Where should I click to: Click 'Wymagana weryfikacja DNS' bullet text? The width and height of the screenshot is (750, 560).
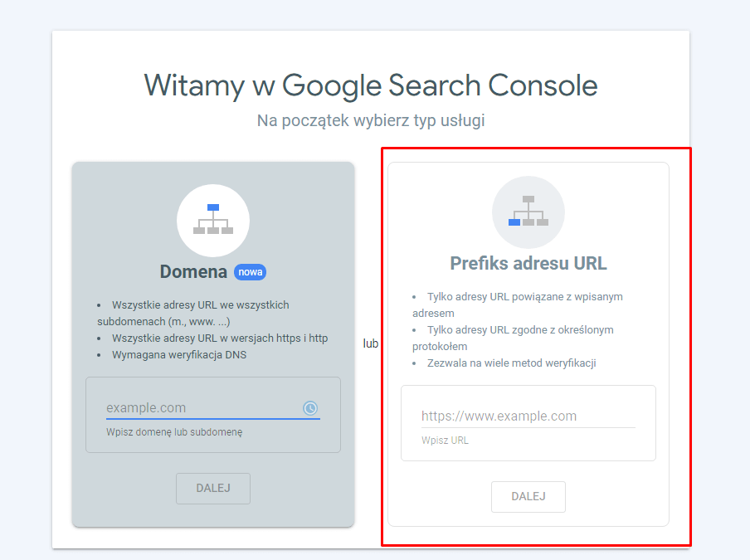pyautogui.click(x=179, y=355)
